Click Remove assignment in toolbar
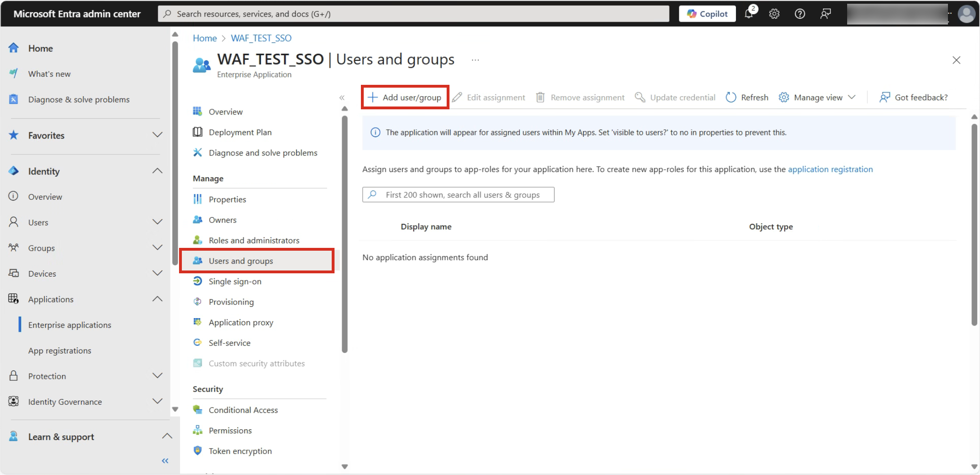This screenshot has width=980, height=475. 580,97
